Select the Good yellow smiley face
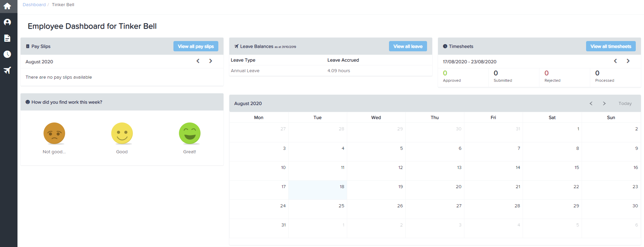This screenshot has height=247, width=644. coord(122,133)
